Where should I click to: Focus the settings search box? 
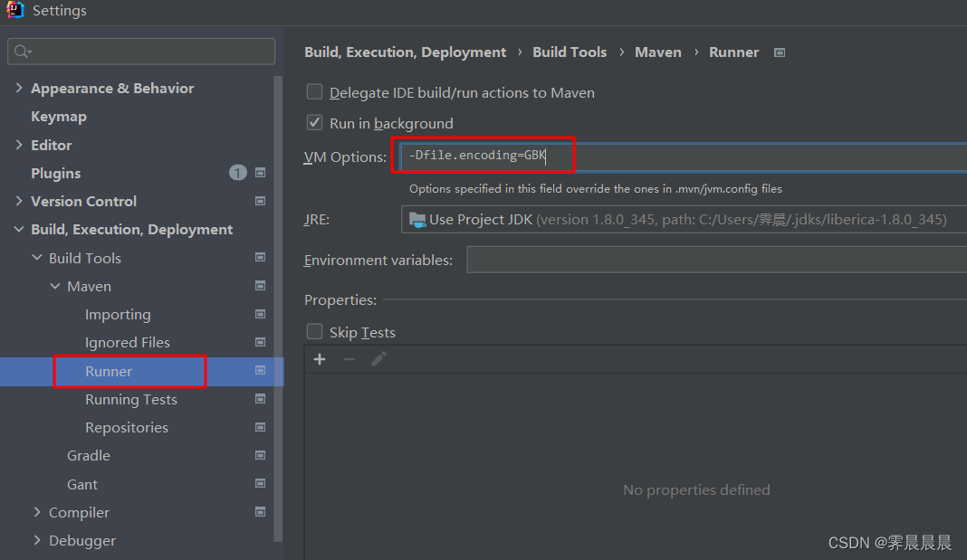pos(141,52)
